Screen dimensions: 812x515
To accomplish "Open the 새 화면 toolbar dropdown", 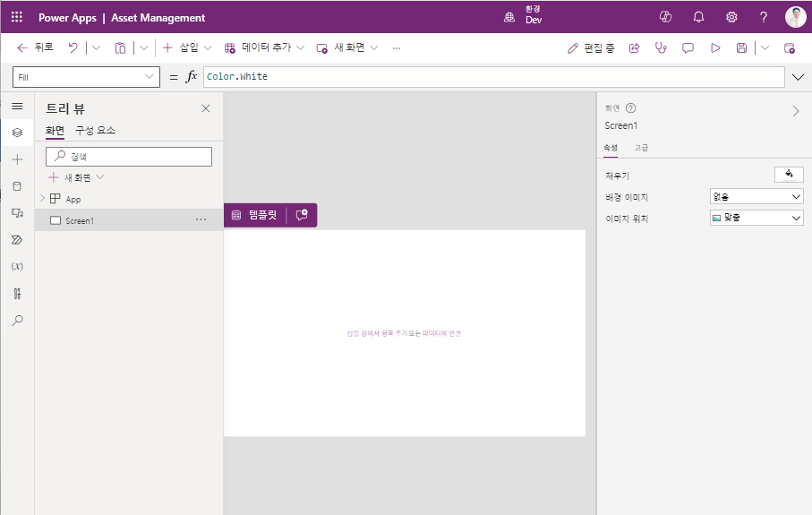I will coord(347,47).
